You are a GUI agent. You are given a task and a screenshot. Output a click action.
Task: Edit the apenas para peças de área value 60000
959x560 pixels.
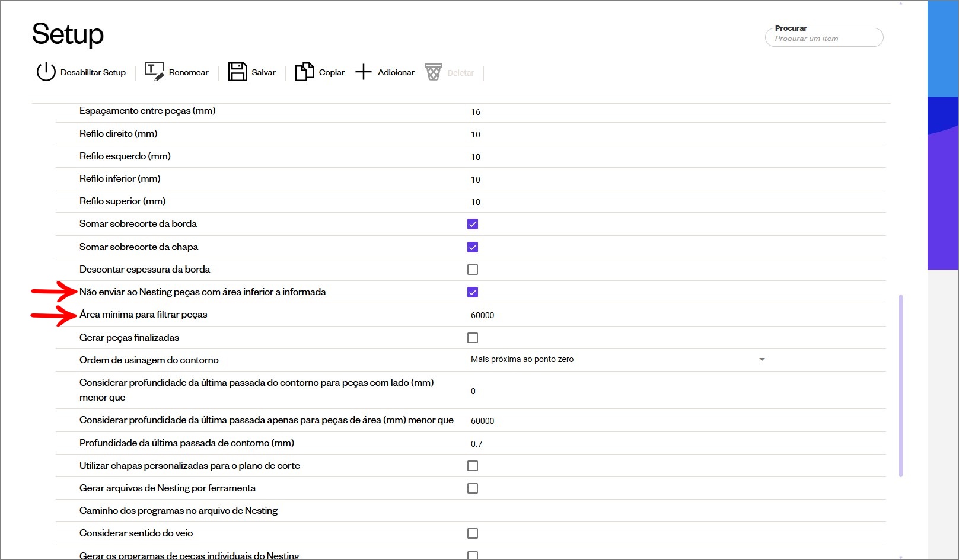(482, 421)
